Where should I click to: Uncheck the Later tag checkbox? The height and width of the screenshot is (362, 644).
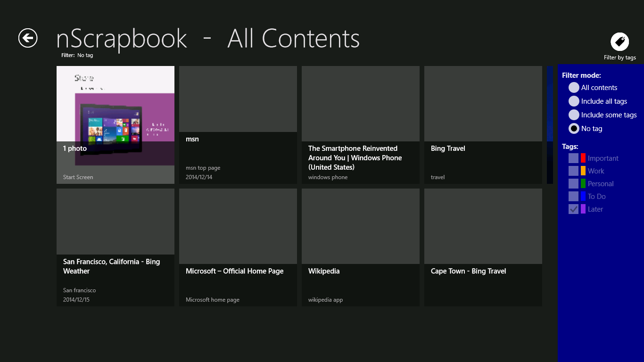point(573,209)
